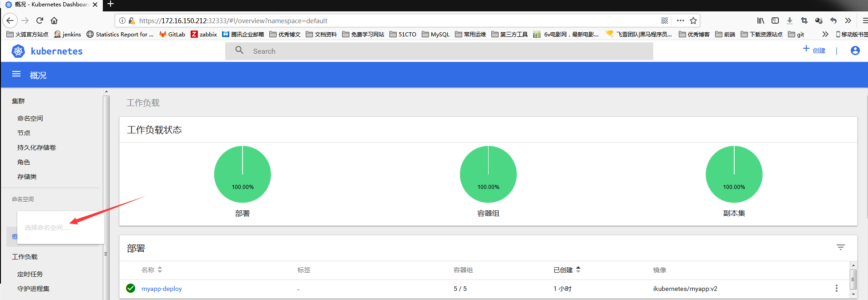This screenshot has width=868, height=300.
Task: Open the GitLab bookmark
Action: point(172,34)
